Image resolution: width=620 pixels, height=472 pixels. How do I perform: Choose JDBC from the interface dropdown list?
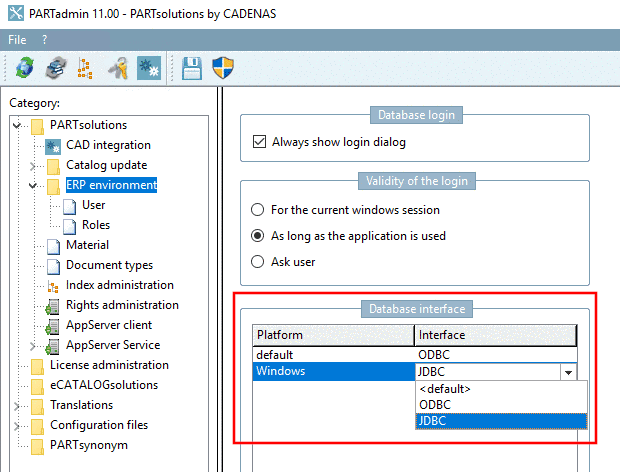click(x=501, y=421)
